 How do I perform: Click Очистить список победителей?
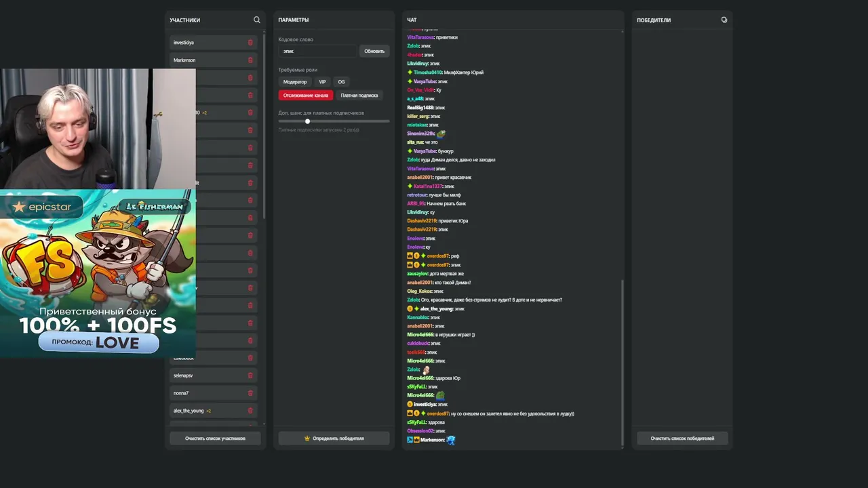pos(682,439)
